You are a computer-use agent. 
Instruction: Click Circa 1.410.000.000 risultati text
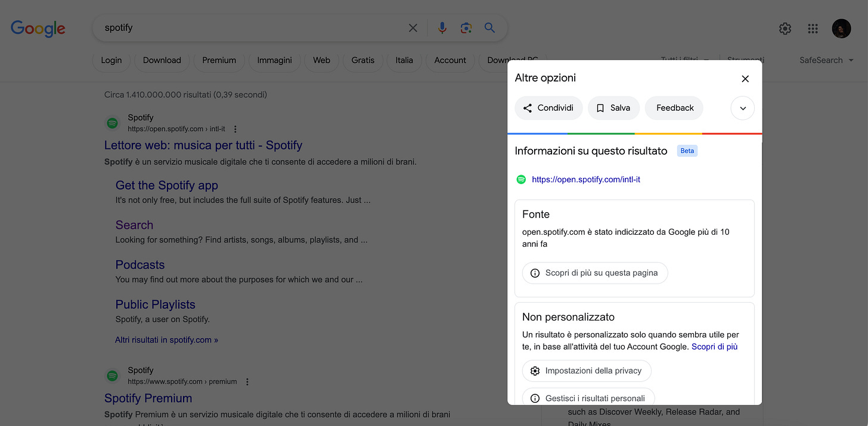coord(185,94)
